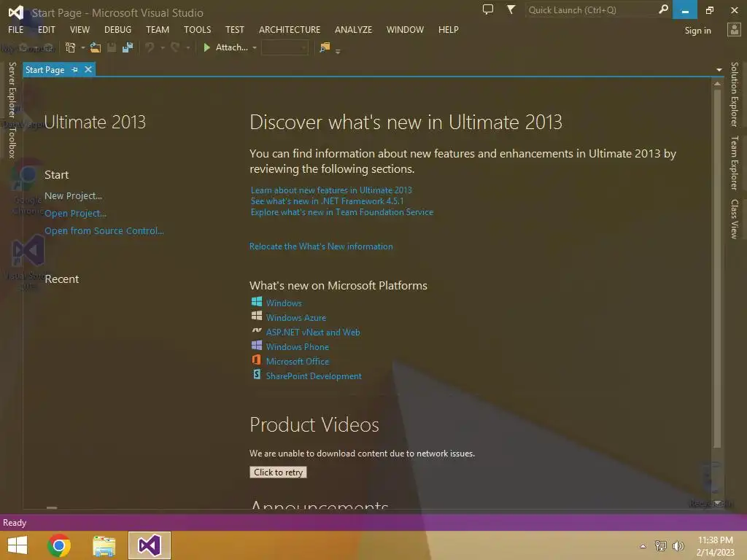This screenshot has width=747, height=560.
Task: Open the DEBUG menu
Action: coord(117,29)
